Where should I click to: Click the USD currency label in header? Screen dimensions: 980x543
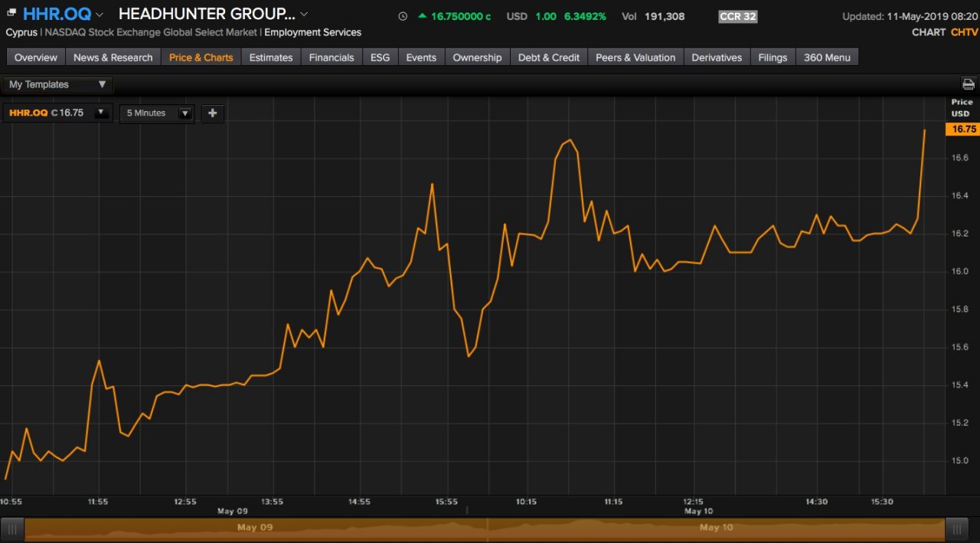click(517, 16)
